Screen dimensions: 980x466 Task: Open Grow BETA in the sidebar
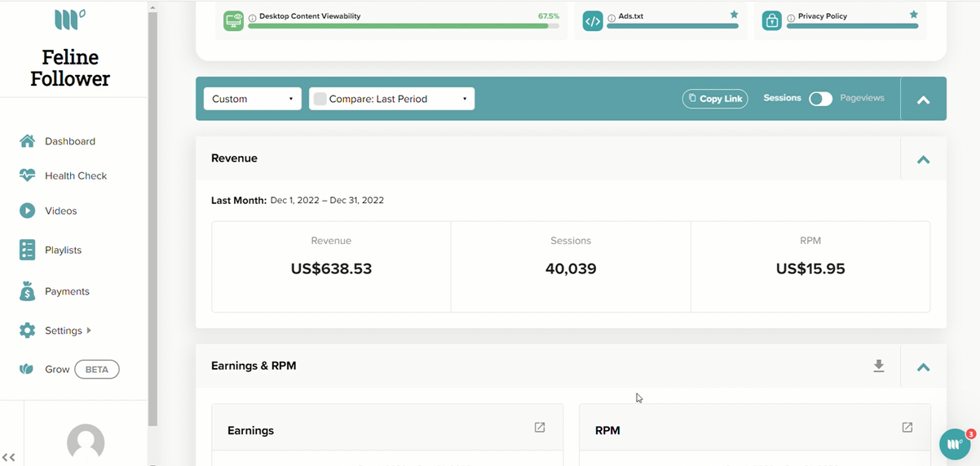pyautogui.click(x=69, y=370)
